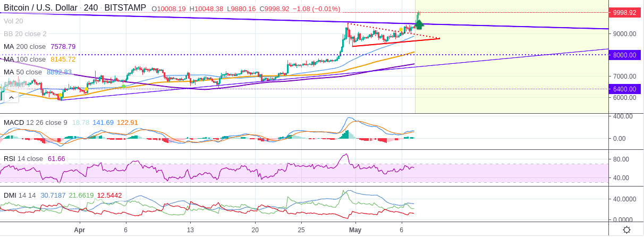Click the MACD signal value 122.91
This screenshot has height=237, width=644.
click(127, 122)
